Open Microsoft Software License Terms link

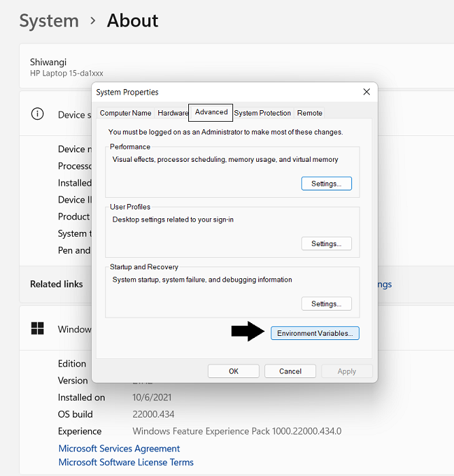[x=126, y=462]
